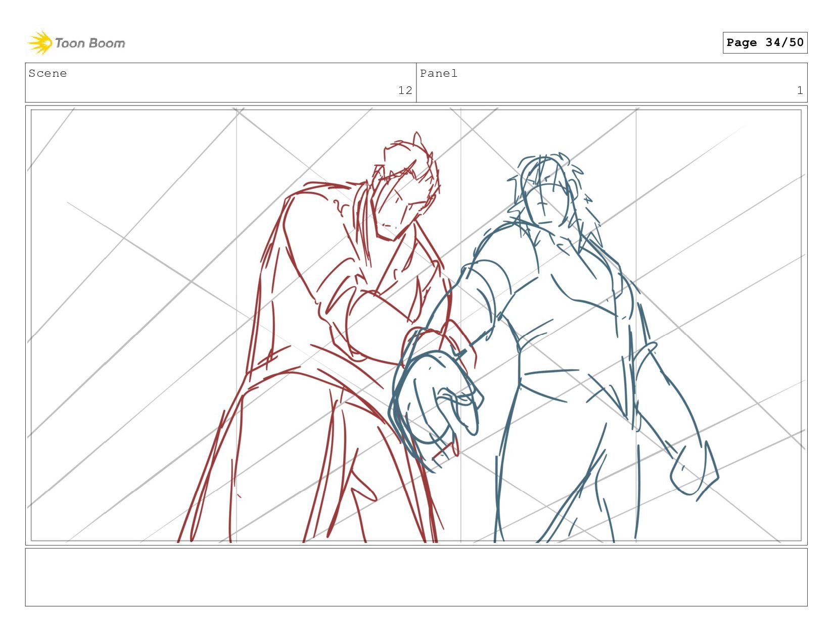
Task: Click the Scene label
Action: tap(48, 73)
